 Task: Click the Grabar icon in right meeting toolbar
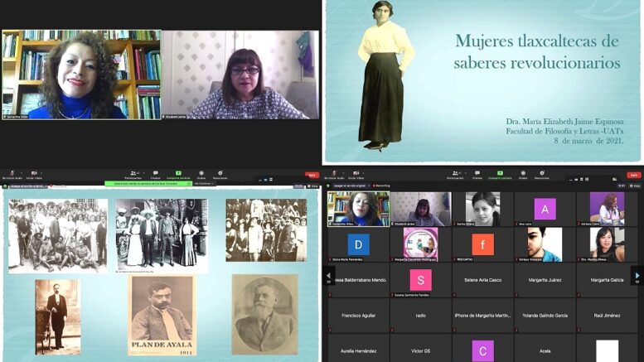pyautogui.click(x=523, y=175)
